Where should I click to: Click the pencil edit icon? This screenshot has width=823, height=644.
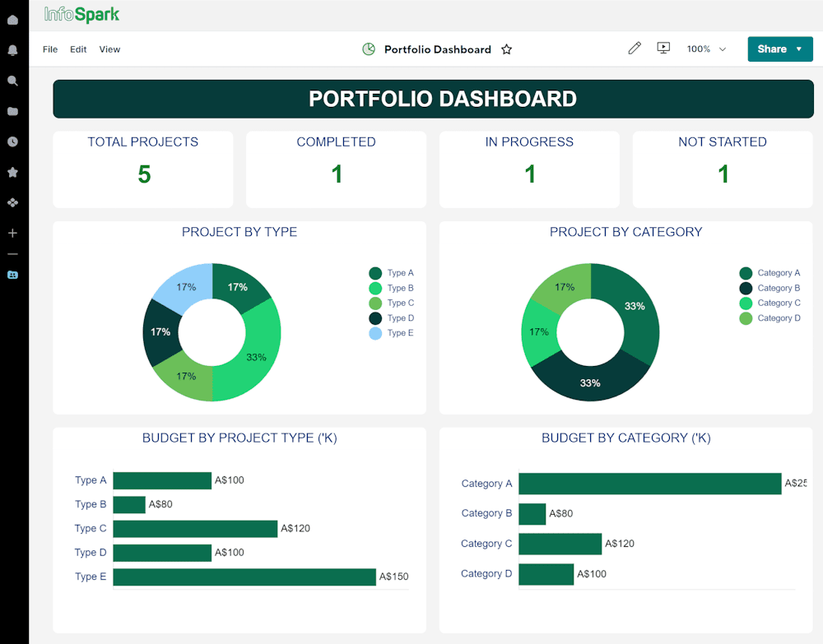[x=634, y=49]
